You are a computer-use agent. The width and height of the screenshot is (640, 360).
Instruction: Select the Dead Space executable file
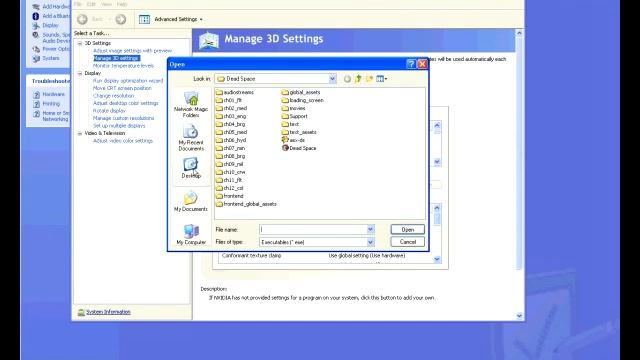(x=299, y=148)
